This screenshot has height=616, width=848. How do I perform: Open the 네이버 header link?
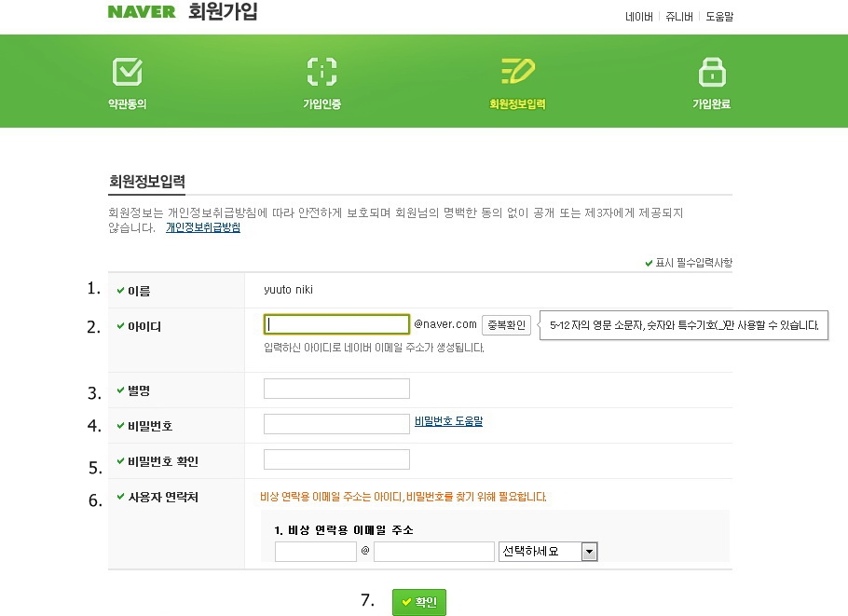pos(638,17)
